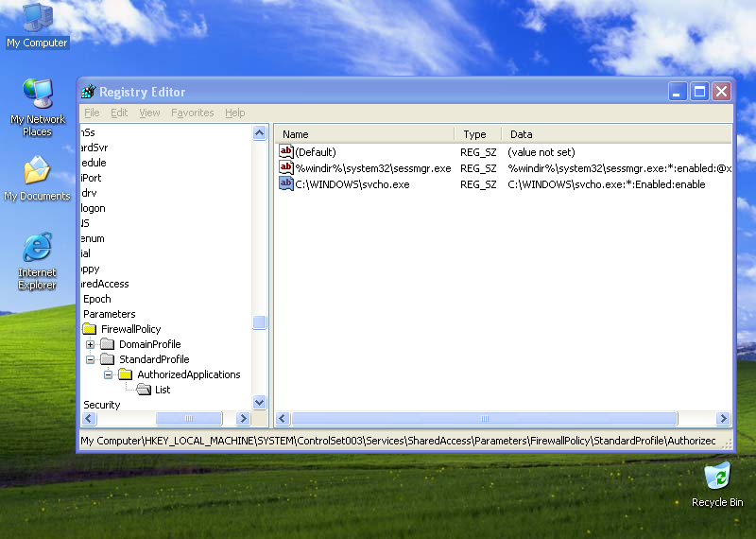
Task: Select the open List folder icon
Action: coord(144,390)
